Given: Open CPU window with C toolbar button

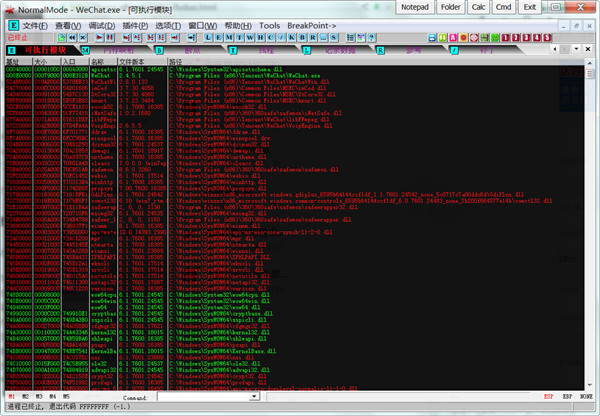Looking at the screenshot, I should (271, 38).
